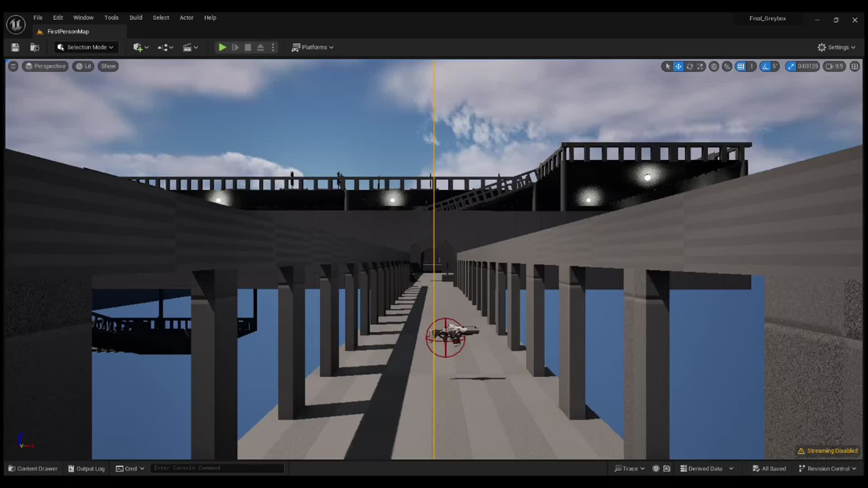
Task: Click the console command input field
Action: tap(217, 468)
